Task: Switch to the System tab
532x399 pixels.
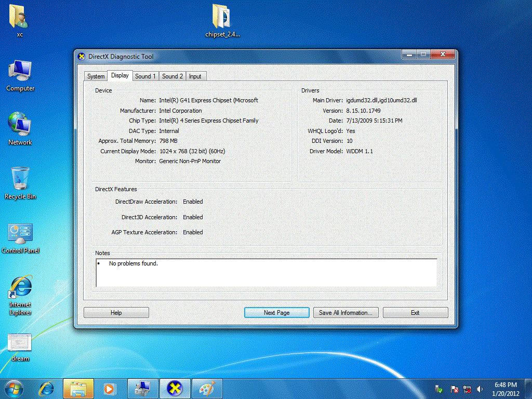Action: tap(96, 76)
